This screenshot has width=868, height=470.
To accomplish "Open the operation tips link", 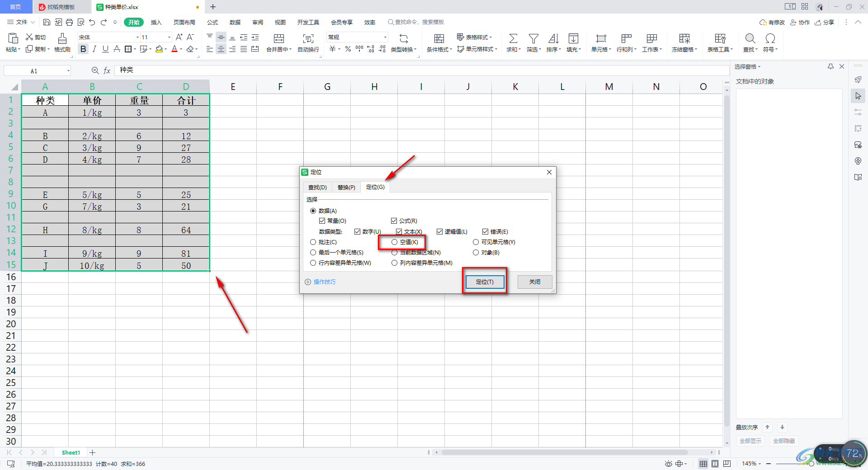I will [324, 282].
